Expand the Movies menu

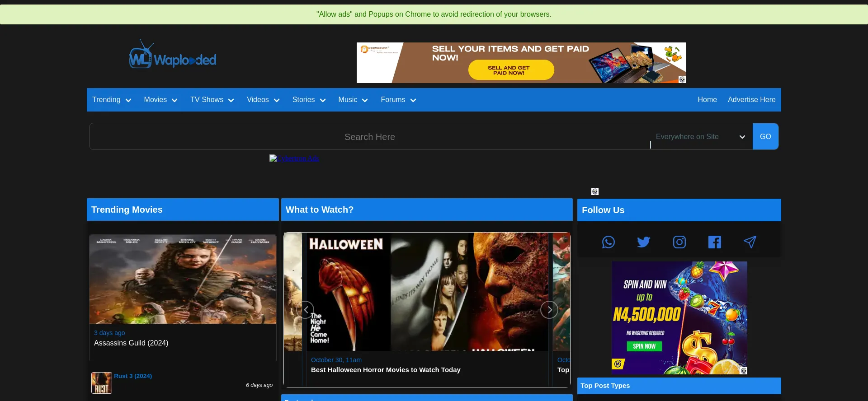(160, 100)
